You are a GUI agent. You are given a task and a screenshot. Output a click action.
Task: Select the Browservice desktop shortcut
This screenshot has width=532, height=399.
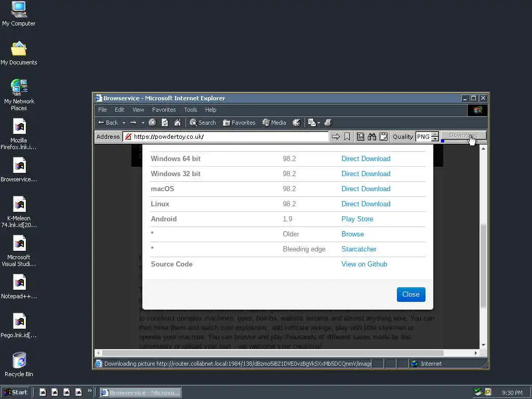click(x=19, y=170)
